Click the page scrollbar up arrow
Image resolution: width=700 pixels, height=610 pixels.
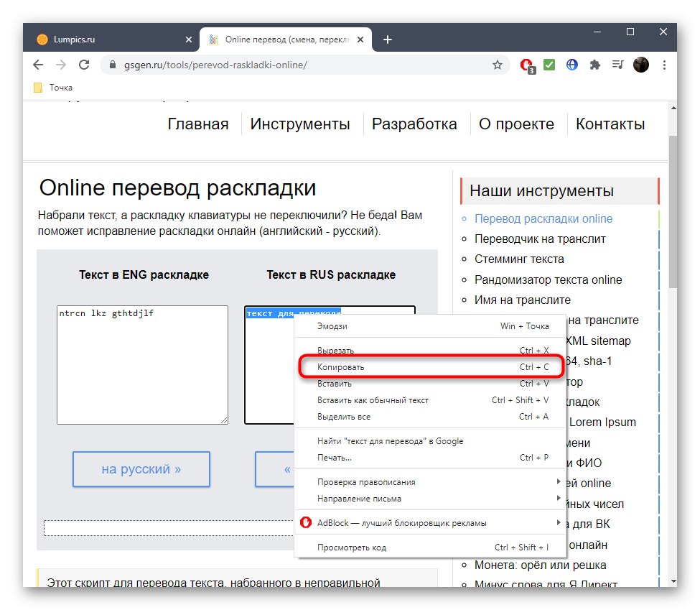click(x=673, y=108)
